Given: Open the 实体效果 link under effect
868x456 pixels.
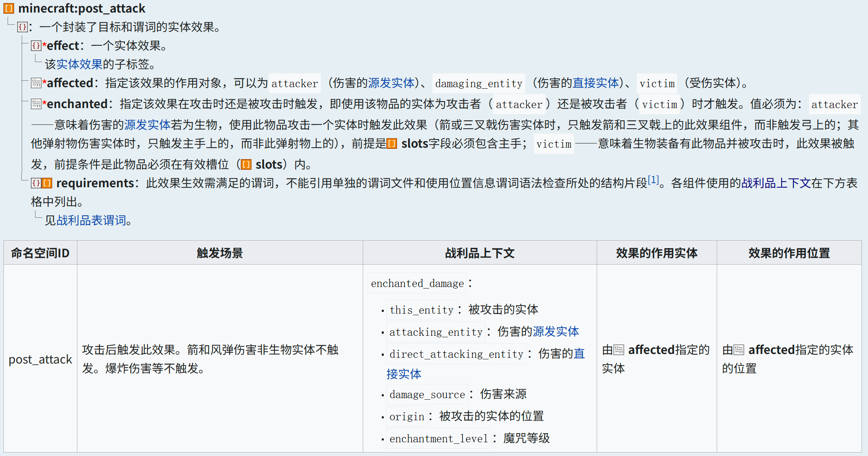Looking at the screenshot, I should [79, 64].
